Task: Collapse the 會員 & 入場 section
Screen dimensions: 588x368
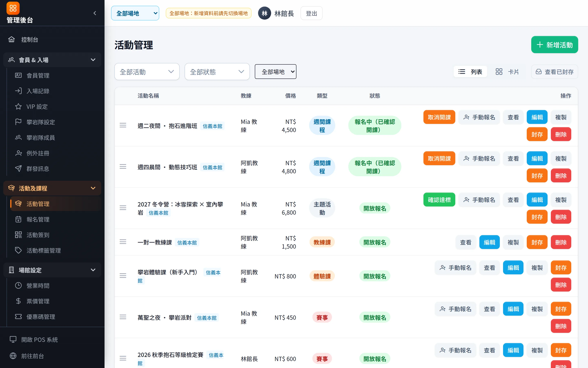Action: [x=52, y=60]
